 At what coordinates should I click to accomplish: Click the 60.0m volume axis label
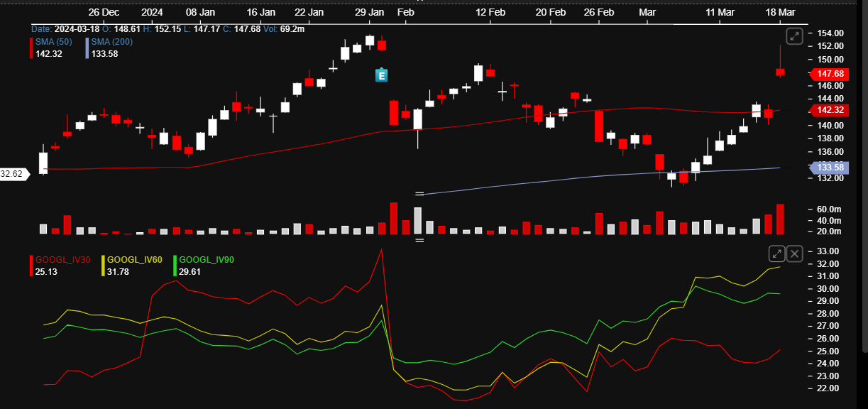tap(829, 209)
